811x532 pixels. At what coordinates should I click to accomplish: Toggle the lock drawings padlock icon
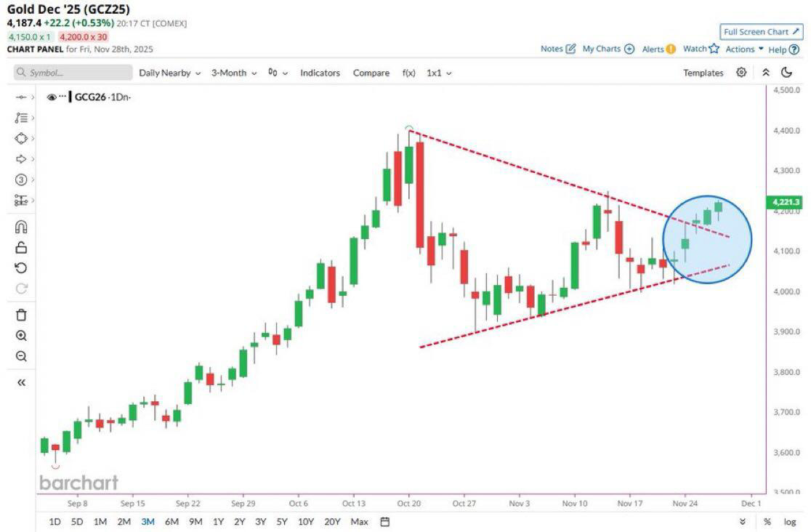[x=21, y=247]
